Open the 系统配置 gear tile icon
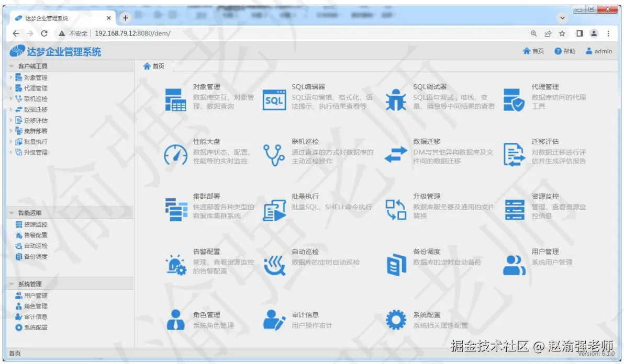 click(x=396, y=320)
